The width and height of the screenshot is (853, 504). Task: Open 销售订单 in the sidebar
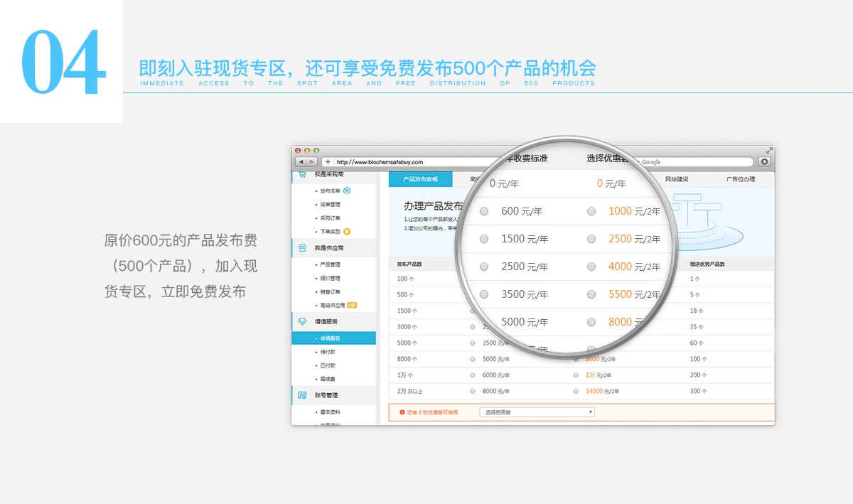(330, 291)
